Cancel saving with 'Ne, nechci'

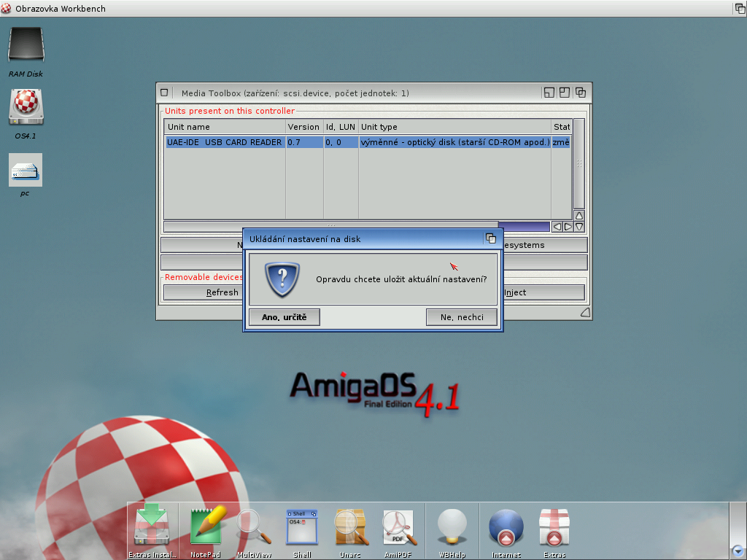[461, 317]
